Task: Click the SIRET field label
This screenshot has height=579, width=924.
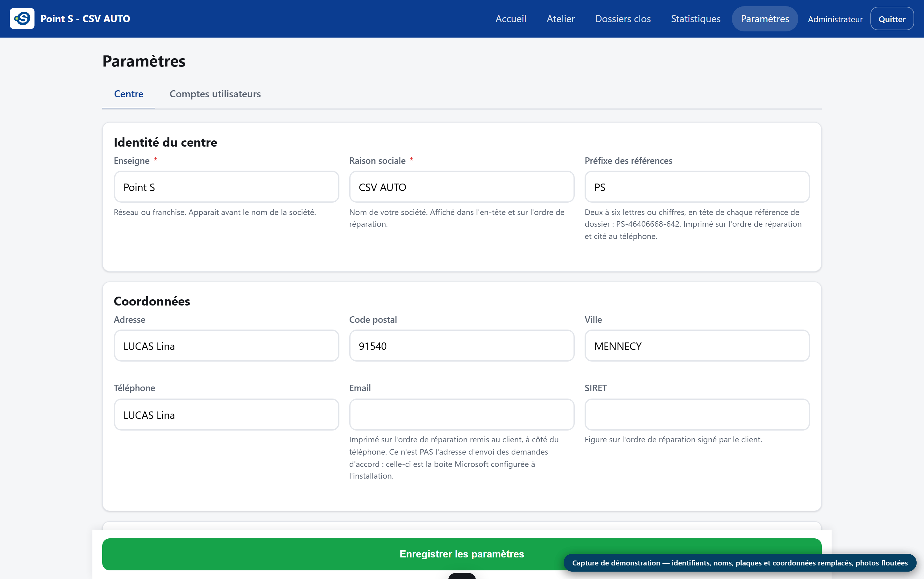Action: click(595, 388)
